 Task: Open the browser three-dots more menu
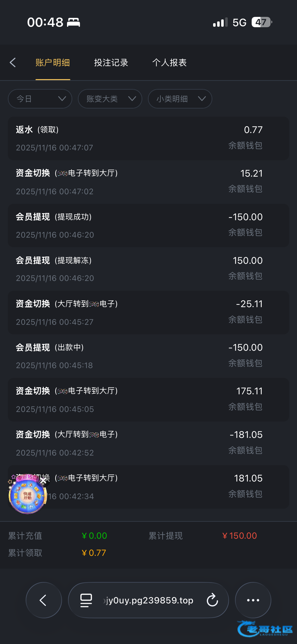point(253,600)
